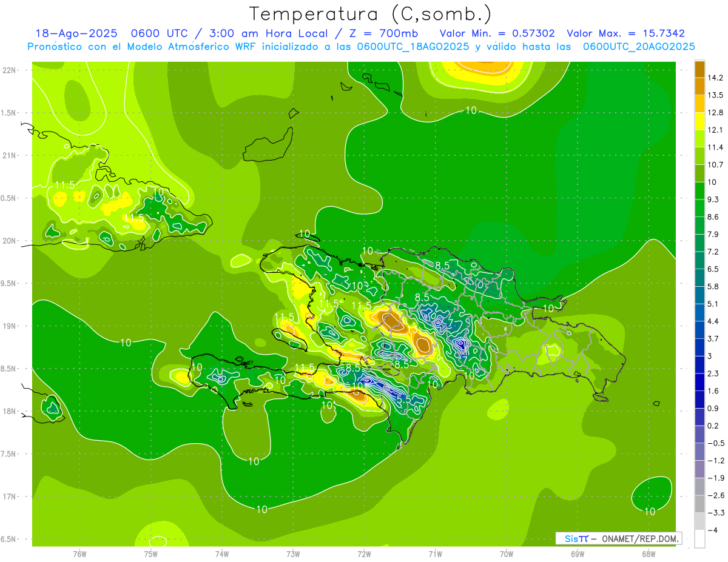The image size is (728, 562).
Task: Pick the purple swatch between -1.2 and -1.9
Action: pos(699,469)
